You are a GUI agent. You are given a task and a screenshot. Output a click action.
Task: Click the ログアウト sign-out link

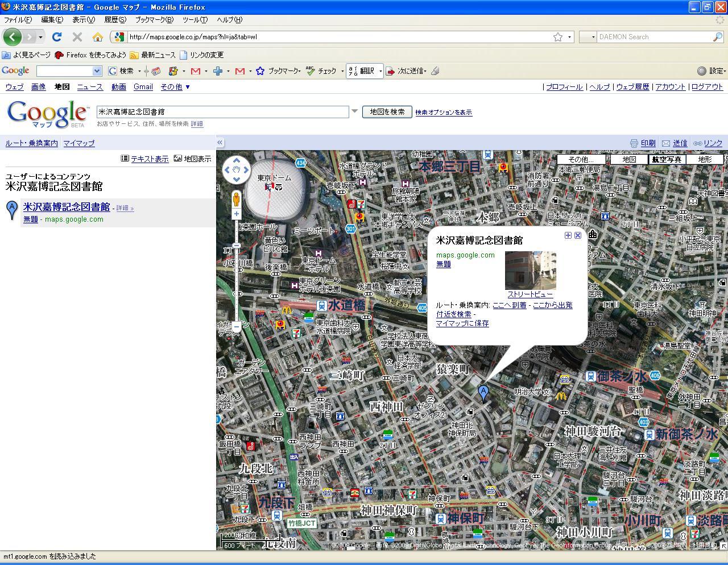click(x=707, y=87)
